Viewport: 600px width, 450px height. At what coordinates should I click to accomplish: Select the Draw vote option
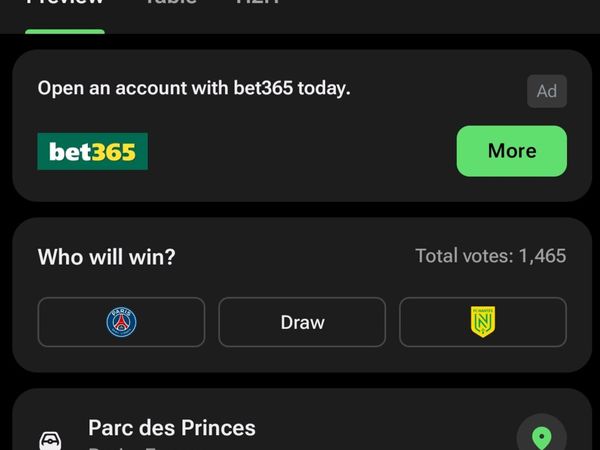[302, 322]
